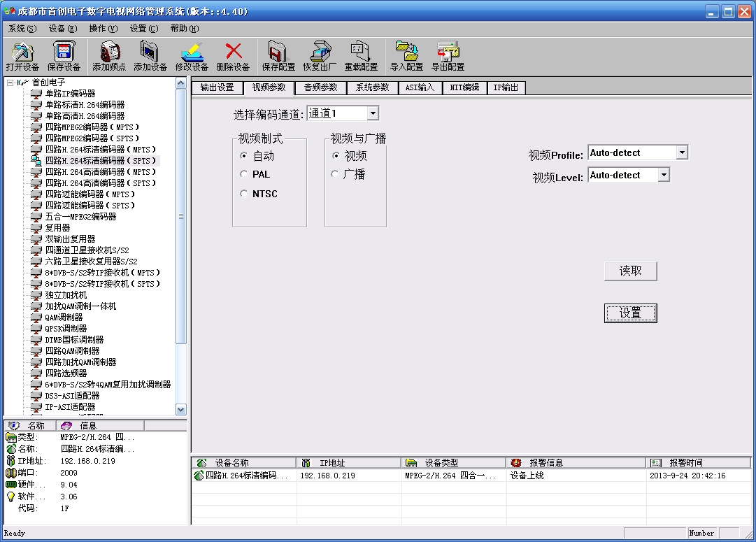
Task: Click device icon beside 四路选频器
Action: click(36, 373)
